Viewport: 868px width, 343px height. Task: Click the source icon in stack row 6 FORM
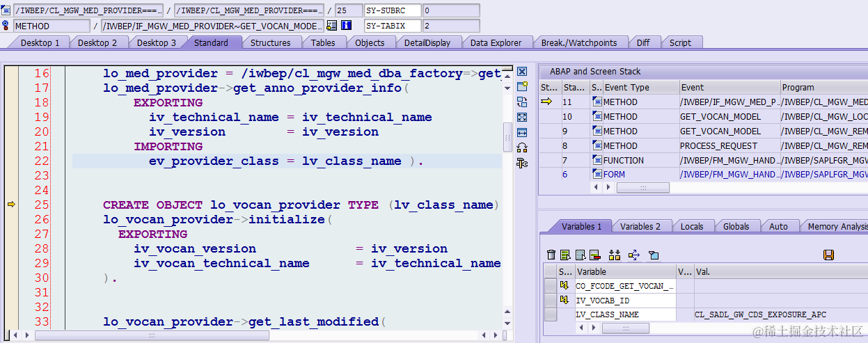(597, 175)
